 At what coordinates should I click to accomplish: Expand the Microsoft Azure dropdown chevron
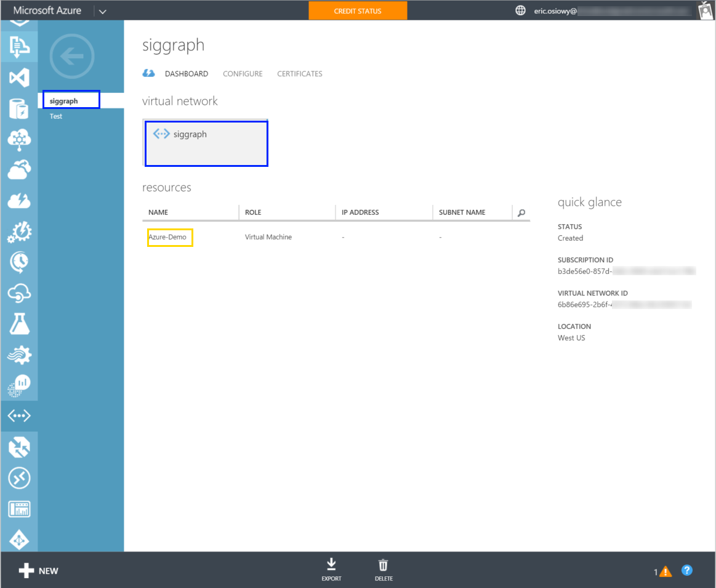(x=103, y=12)
